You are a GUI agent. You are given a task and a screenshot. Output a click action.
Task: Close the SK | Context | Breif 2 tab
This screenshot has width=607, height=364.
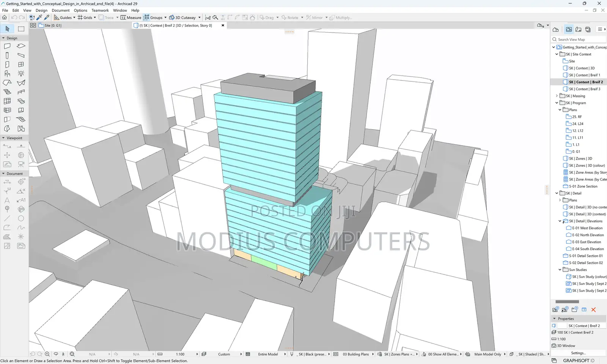click(223, 25)
